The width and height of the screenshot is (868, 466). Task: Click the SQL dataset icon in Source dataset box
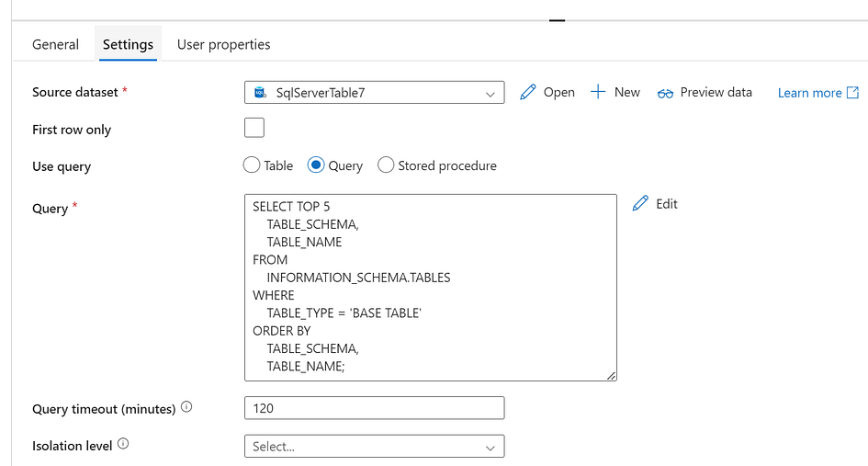coord(260,93)
